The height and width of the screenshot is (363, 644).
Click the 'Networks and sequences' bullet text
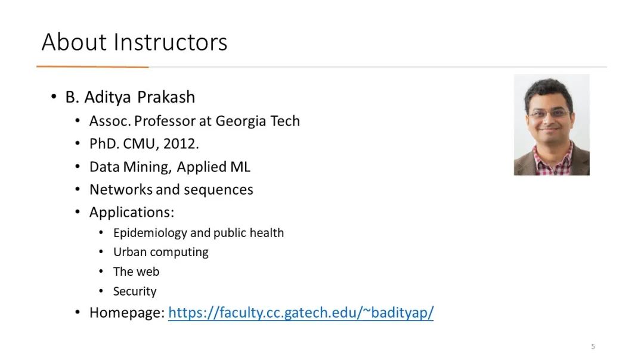[171, 189]
